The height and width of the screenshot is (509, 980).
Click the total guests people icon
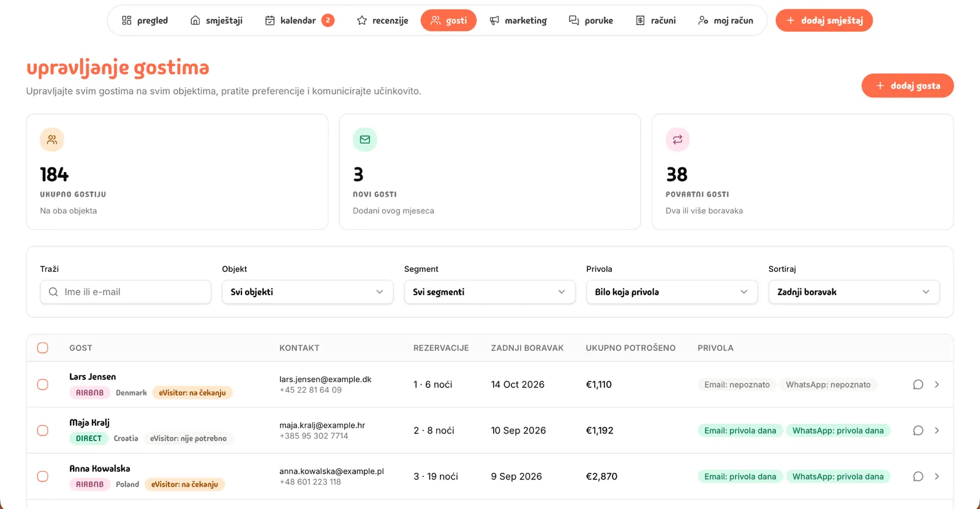click(x=52, y=140)
